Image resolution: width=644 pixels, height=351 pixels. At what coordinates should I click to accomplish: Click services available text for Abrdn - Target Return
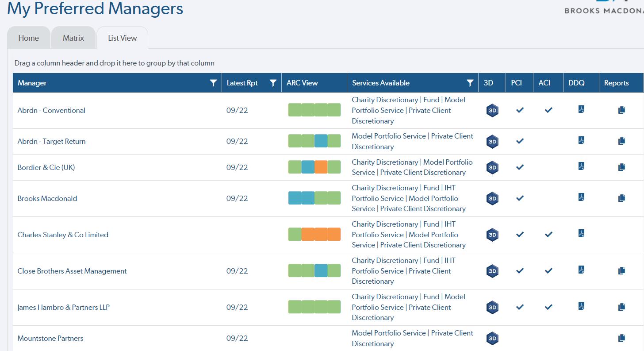[x=412, y=141]
